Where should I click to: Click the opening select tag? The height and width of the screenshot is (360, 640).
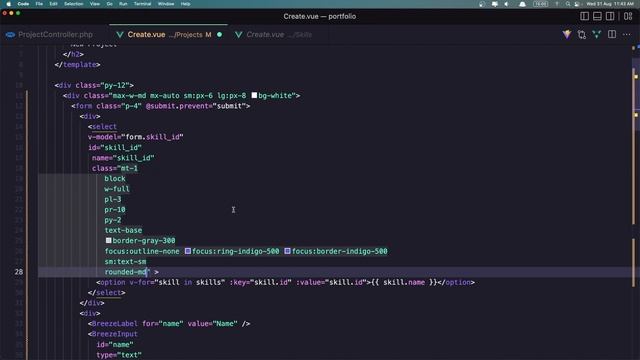pos(102,127)
